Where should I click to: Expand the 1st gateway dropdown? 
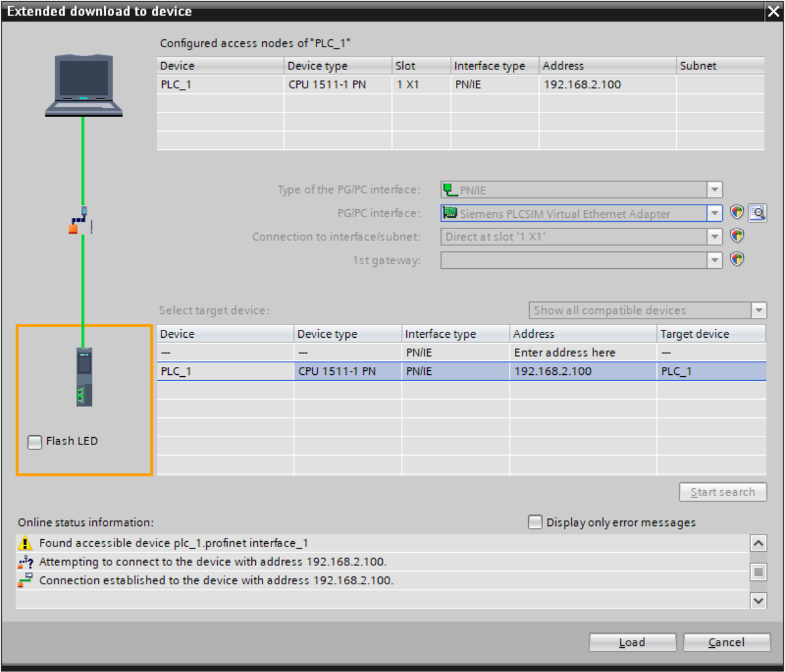coord(715,260)
